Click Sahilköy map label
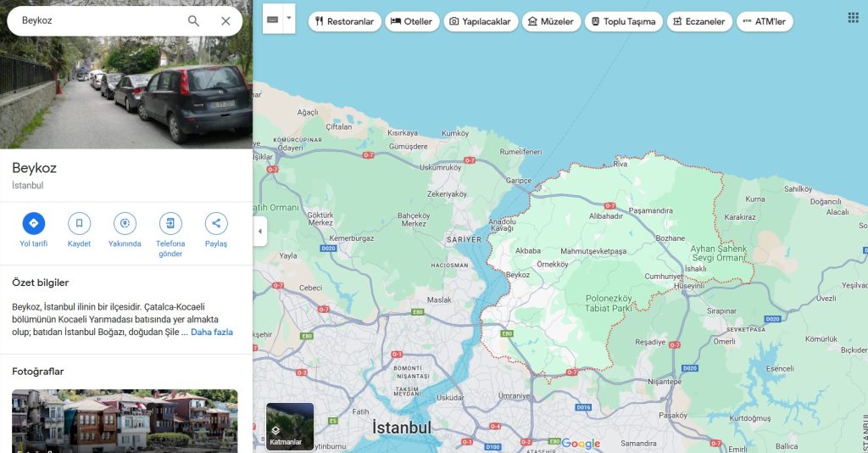Image resolution: width=868 pixels, height=453 pixels. pos(798,189)
